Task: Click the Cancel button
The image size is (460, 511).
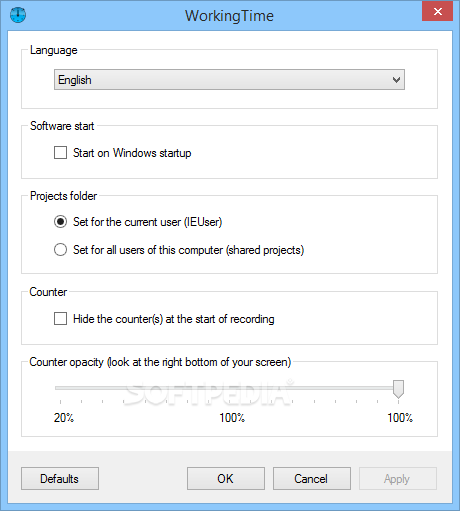Action: (312, 479)
